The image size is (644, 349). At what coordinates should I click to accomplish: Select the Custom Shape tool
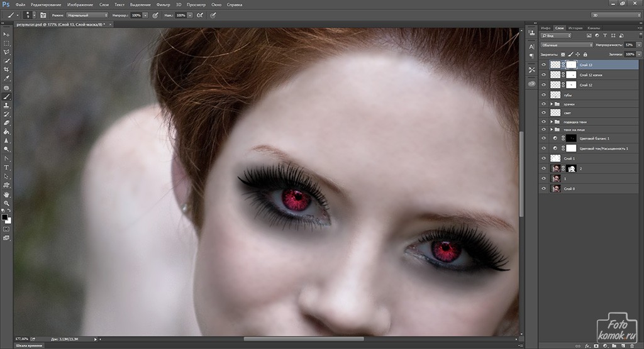(x=6, y=186)
